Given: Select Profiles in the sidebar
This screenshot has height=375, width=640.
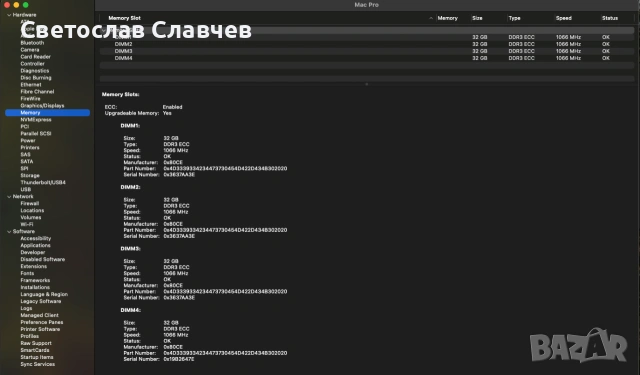Looking at the screenshot, I should click(29, 336).
